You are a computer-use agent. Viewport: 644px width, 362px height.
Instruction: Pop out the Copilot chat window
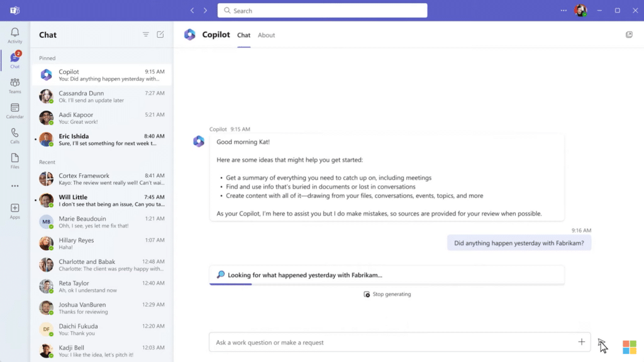629,35
